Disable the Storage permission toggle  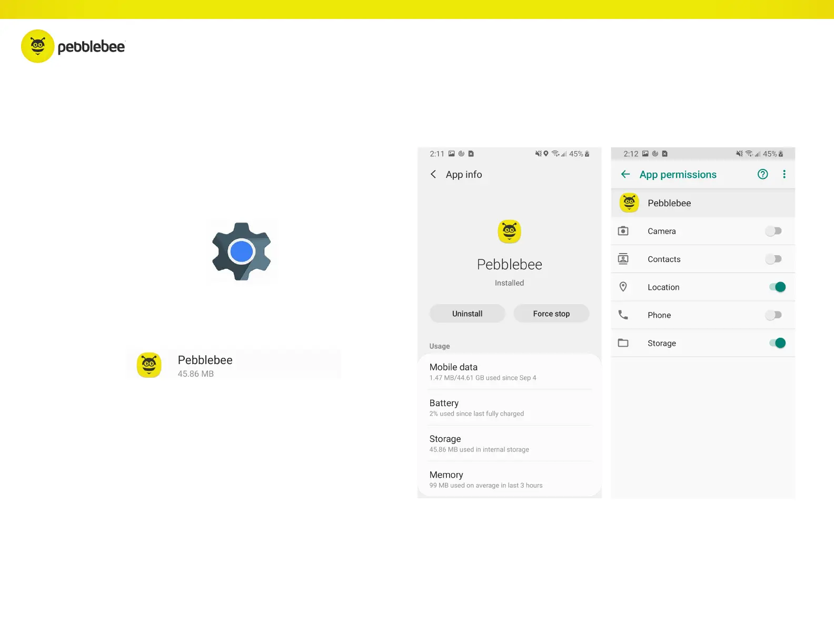778,343
